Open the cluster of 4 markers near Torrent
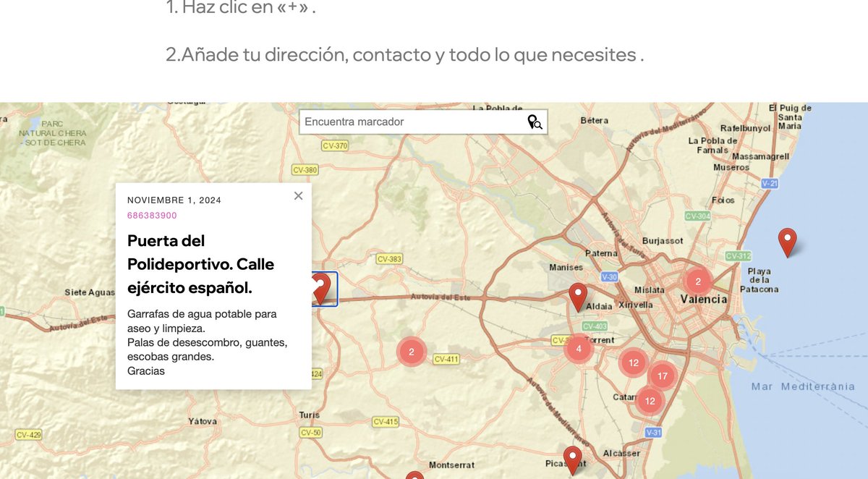The width and height of the screenshot is (868, 479). point(579,348)
